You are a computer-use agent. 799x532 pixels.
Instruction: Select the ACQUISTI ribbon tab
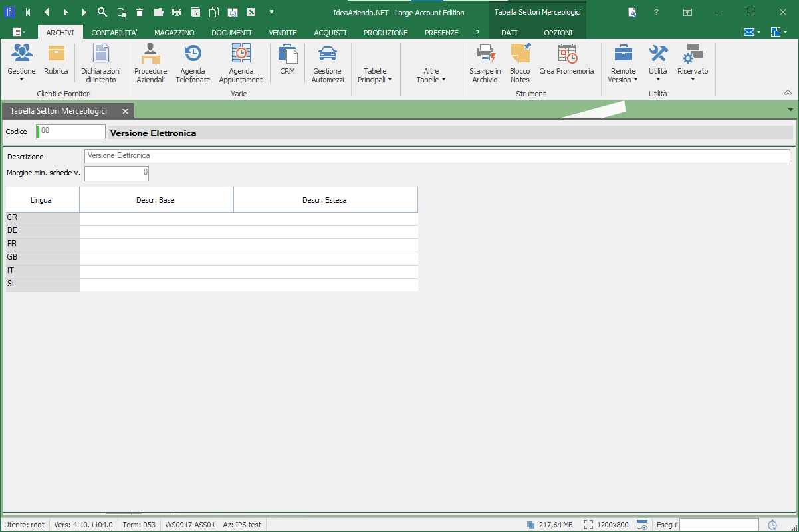coord(330,32)
